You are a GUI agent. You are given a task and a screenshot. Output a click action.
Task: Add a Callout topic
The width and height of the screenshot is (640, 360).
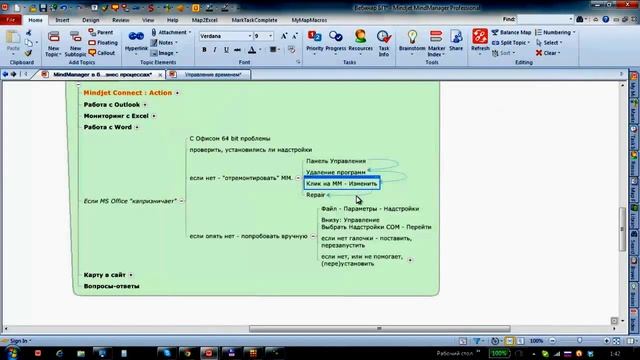pos(102,53)
